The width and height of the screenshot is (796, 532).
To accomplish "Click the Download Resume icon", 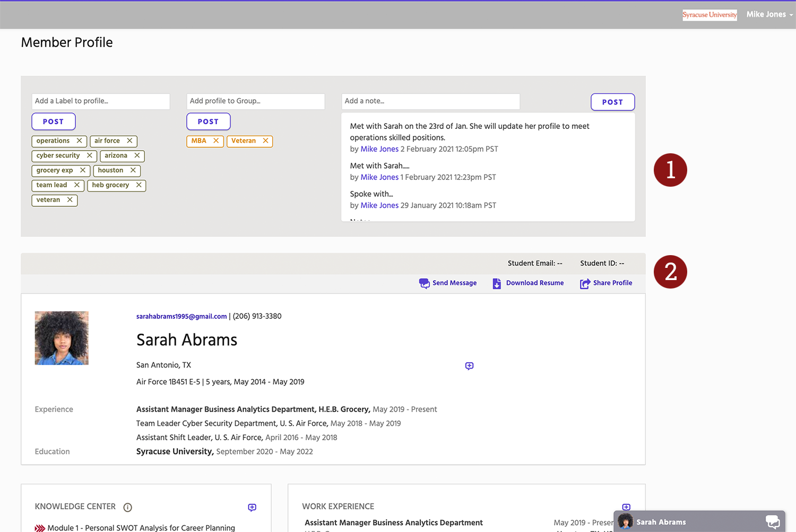I will [x=497, y=283].
